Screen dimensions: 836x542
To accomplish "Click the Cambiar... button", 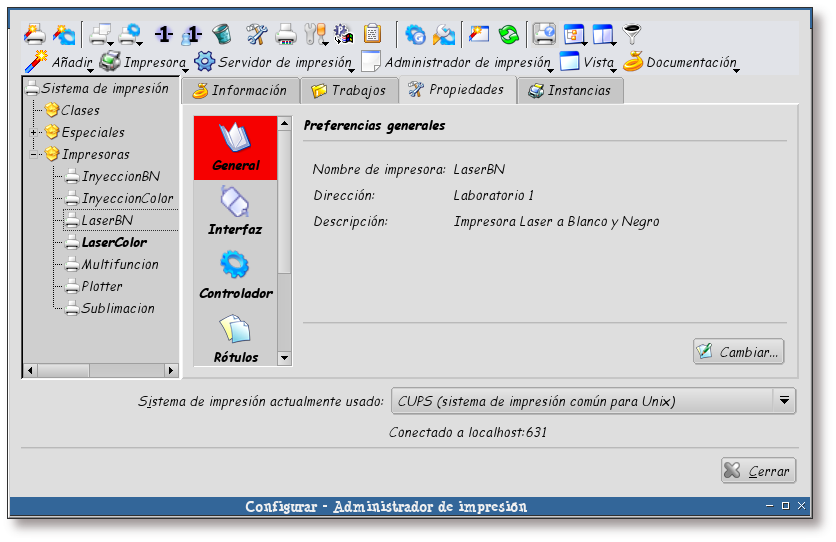I will coord(738,352).
